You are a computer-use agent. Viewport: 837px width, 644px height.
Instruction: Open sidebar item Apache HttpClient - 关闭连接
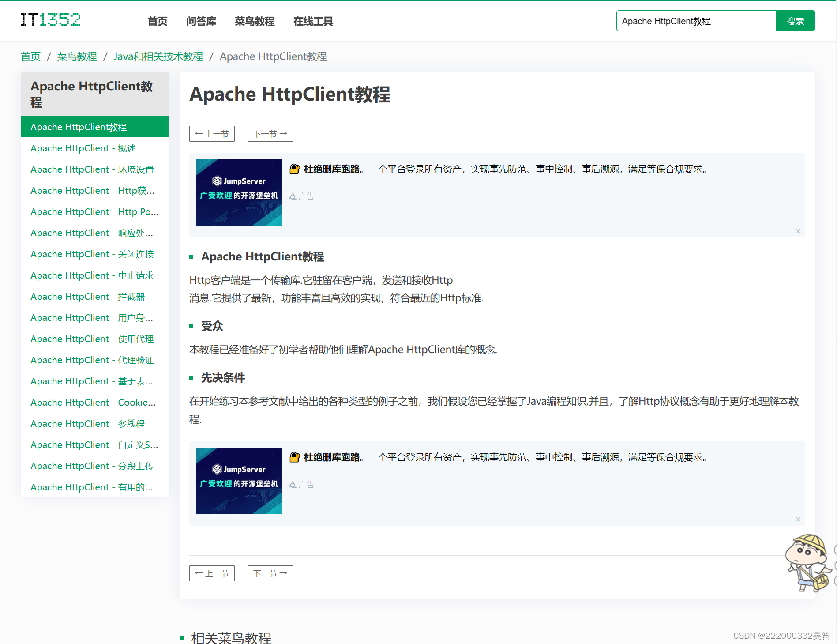pos(95,254)
